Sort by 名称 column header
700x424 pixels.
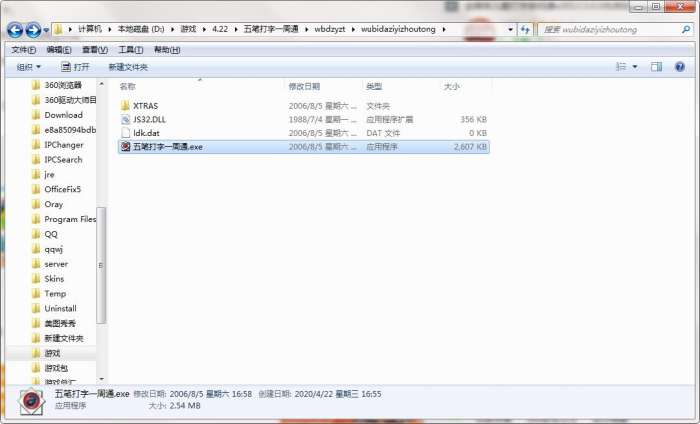point(128,86)
